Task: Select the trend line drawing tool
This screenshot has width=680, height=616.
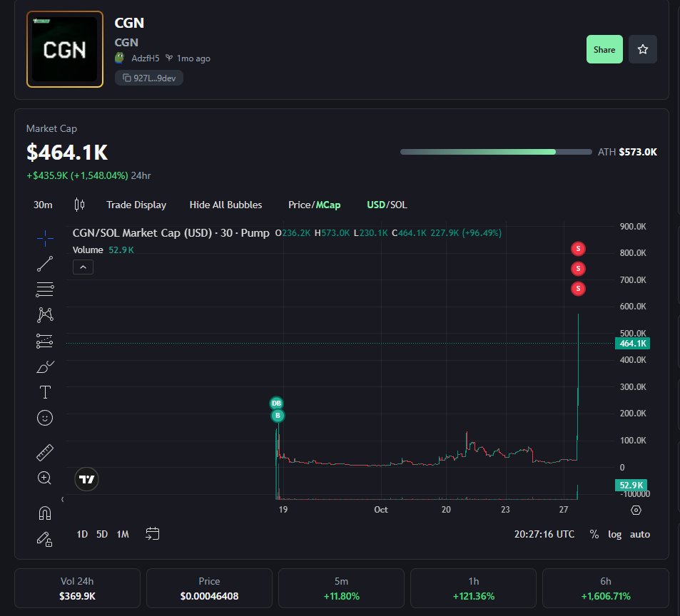Action: [45, 264]
